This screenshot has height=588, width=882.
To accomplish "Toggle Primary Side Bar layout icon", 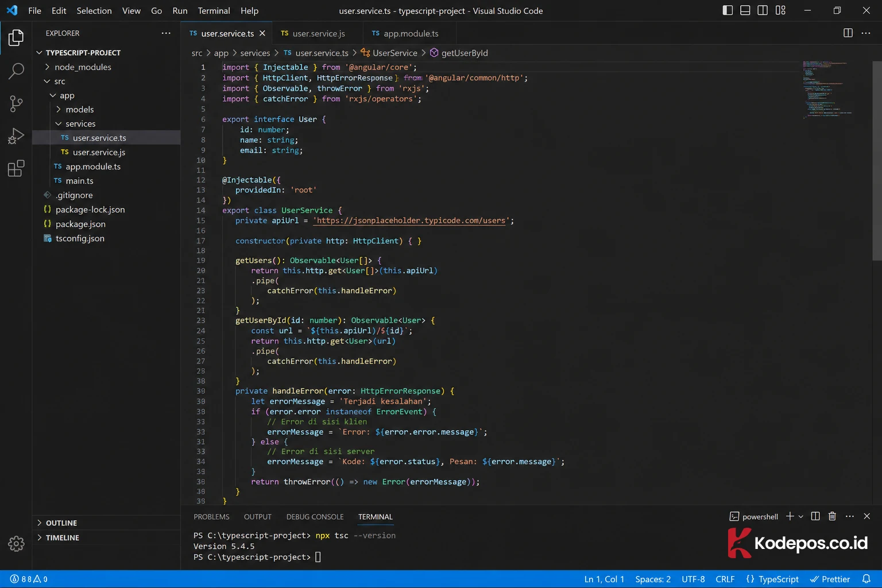I will click(x=728, y=10).
